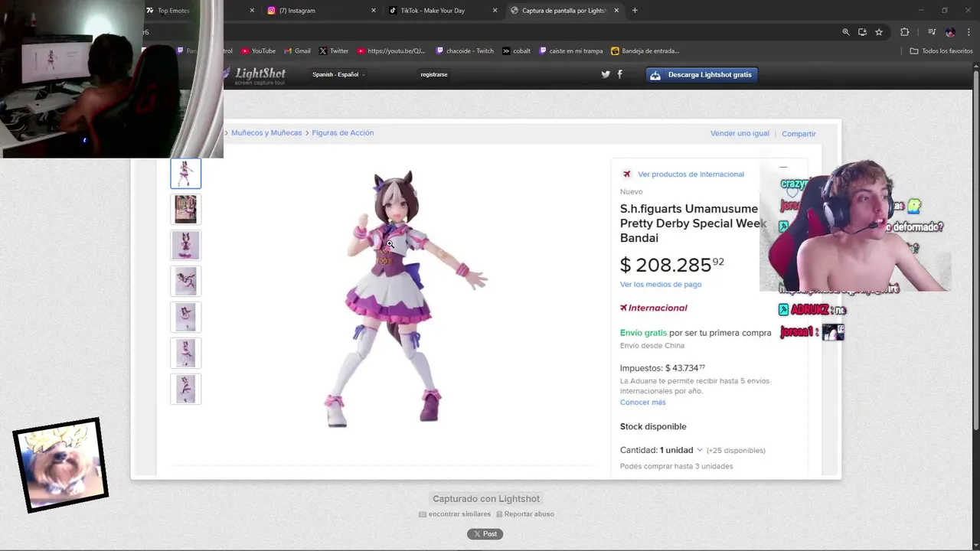Click Ver los medios de pago link
Screen dimensions: 980x551
click(661, 285)
